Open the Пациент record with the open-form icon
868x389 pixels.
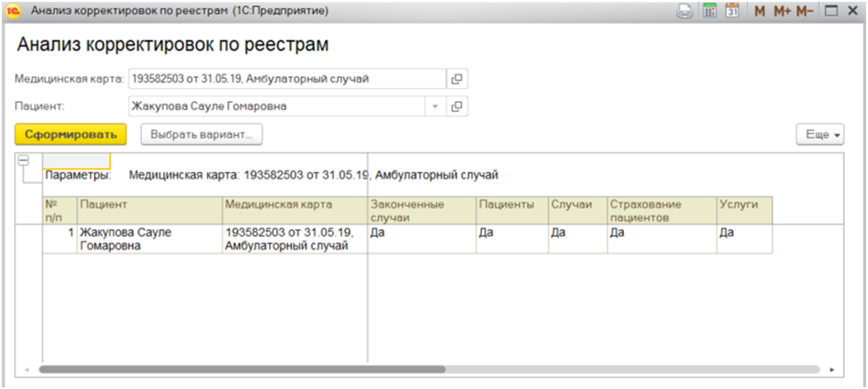click(x=457, y=107)
